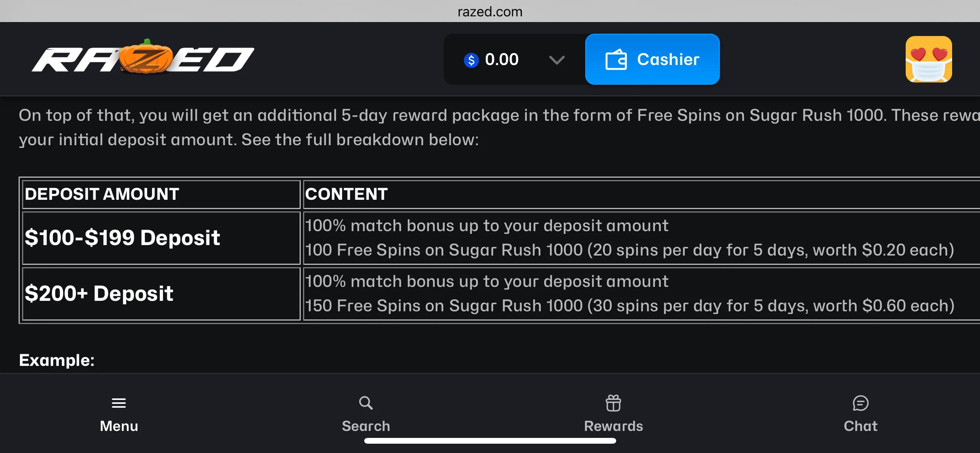The height and width of the screenshot is (453, 980).
Task: Open the heart-eyes emoji profile avatar
Action: 929,59
